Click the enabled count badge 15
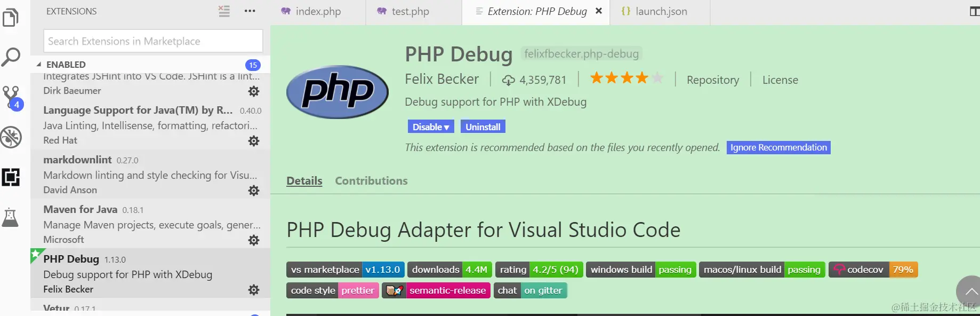980x316 pixels. 253,65
